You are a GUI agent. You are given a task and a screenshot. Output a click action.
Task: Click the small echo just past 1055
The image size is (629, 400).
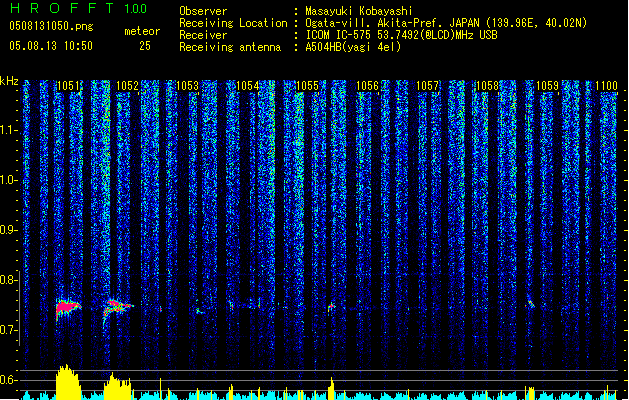(331, 307)
